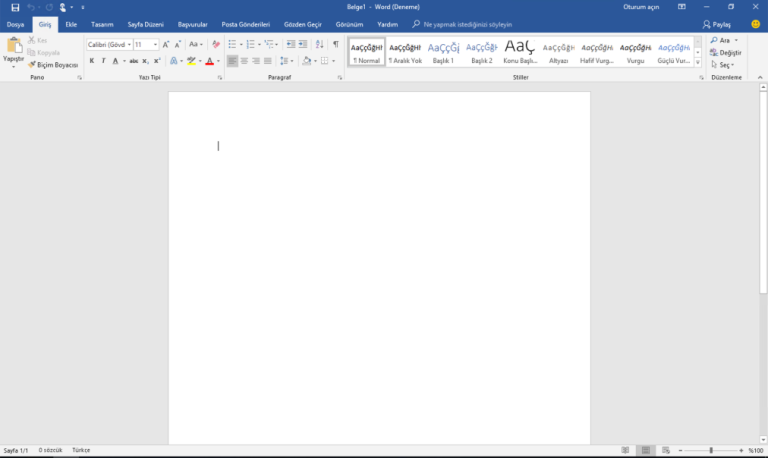Click the increase indent icon
Viewport: 768px width, 458px height.
[x=303, y=44]
